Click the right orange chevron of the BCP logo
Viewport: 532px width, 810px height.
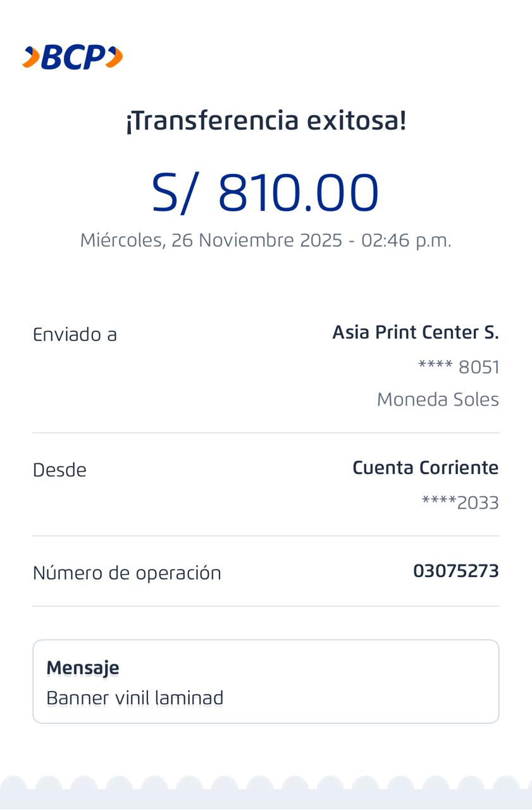pyautogui.click(x=114, y=57)
